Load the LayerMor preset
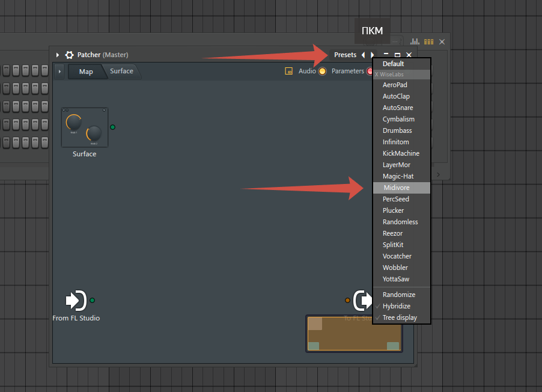Image resolution: width=542 pixels, height=392 pixels. (401, 165)
